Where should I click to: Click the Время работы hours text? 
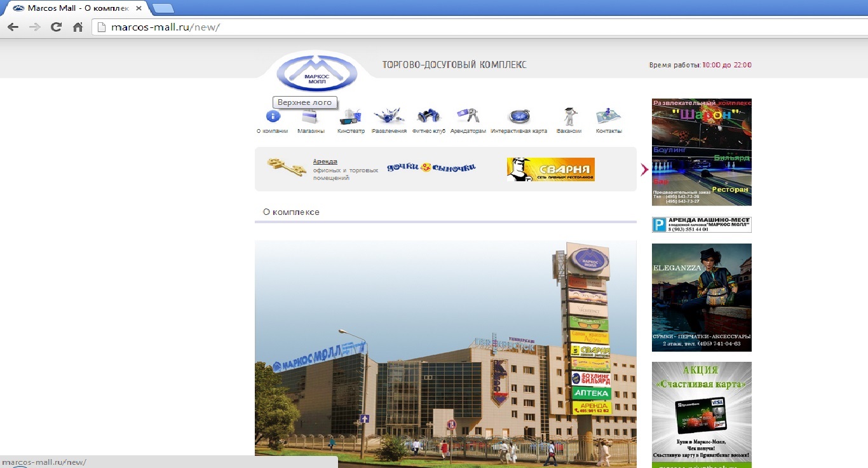(x=700, y=65)
